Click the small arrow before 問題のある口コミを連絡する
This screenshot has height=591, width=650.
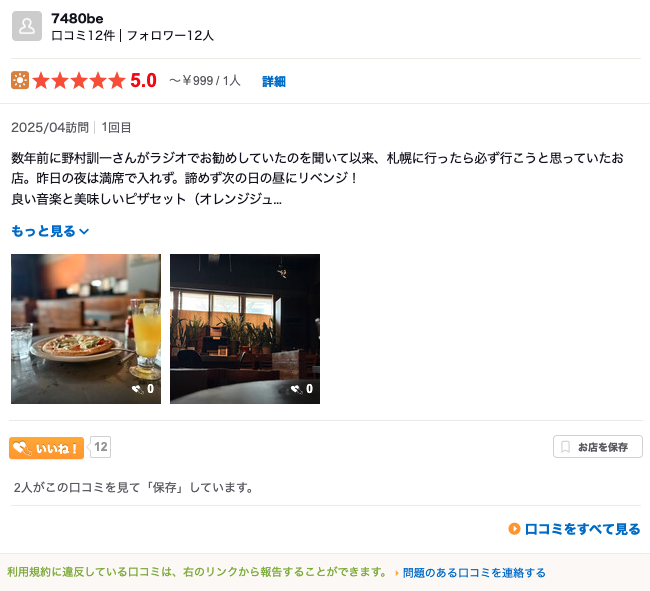tap(397, 573)
